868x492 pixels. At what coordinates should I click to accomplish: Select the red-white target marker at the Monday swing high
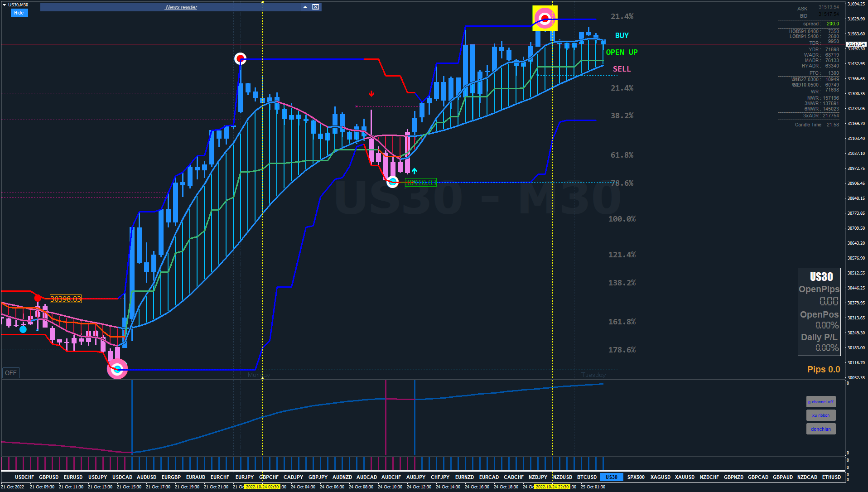pos(240,58)
